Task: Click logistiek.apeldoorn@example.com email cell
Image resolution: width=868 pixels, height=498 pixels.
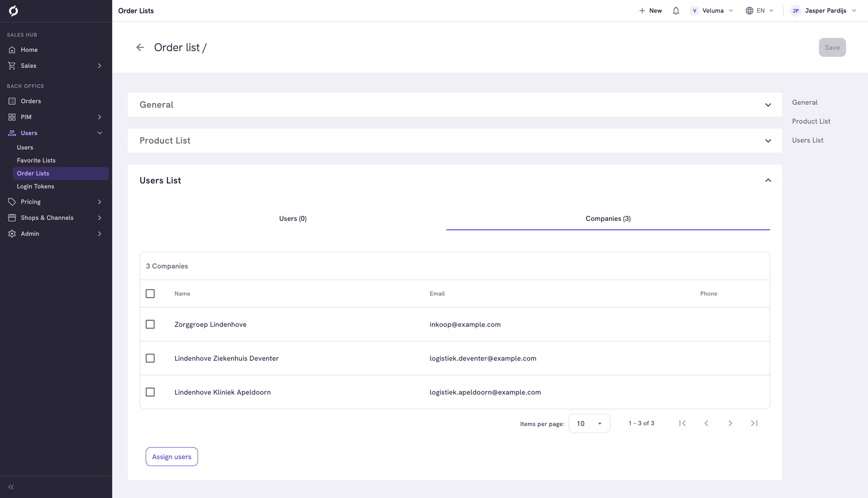Action: click(485, 392)
